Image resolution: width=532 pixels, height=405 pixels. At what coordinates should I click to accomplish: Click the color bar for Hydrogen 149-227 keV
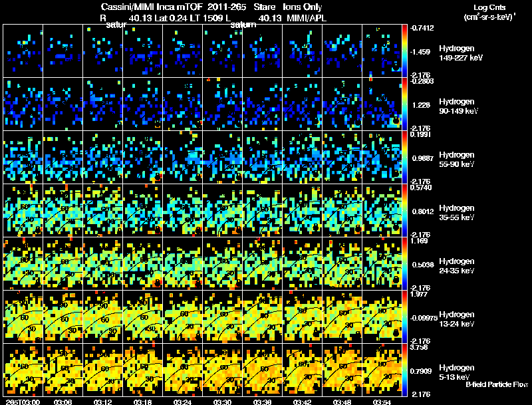[406, 51]
